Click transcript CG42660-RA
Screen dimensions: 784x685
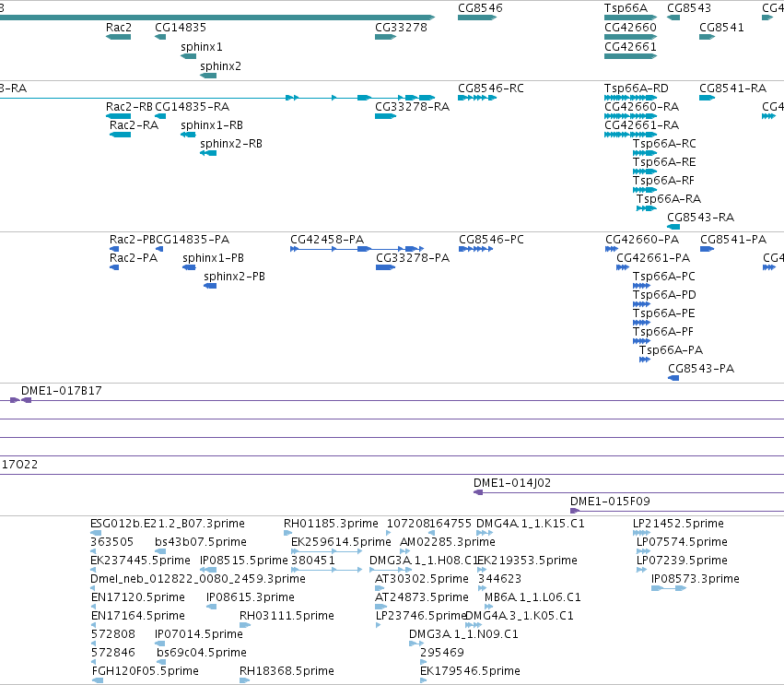630,116
